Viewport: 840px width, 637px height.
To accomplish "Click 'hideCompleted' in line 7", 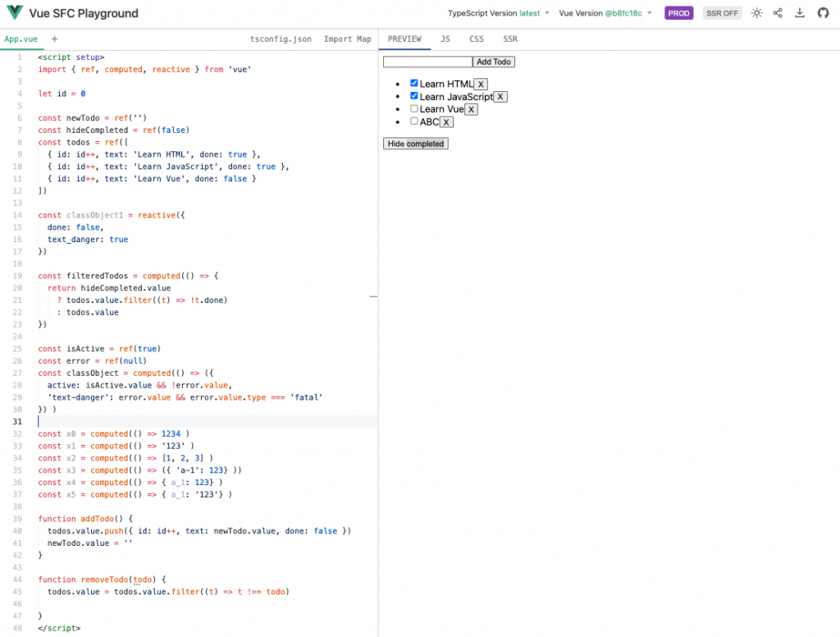I will 97,130.
